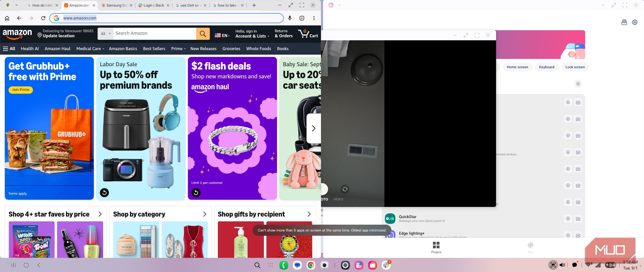Click the Chrome address bar

(167, 18)
